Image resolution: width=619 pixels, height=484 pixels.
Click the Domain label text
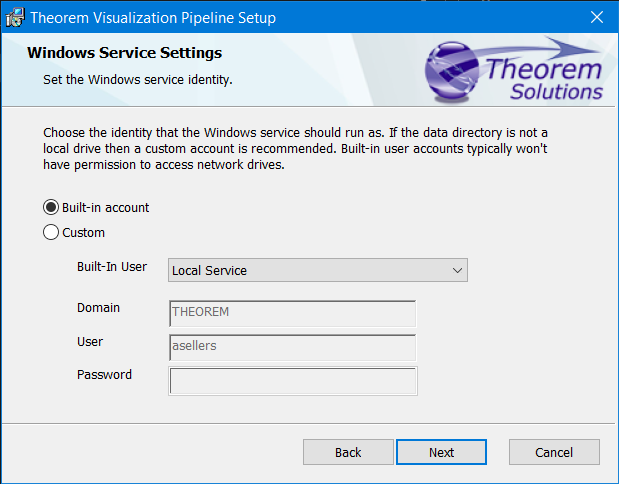(98, 308)
